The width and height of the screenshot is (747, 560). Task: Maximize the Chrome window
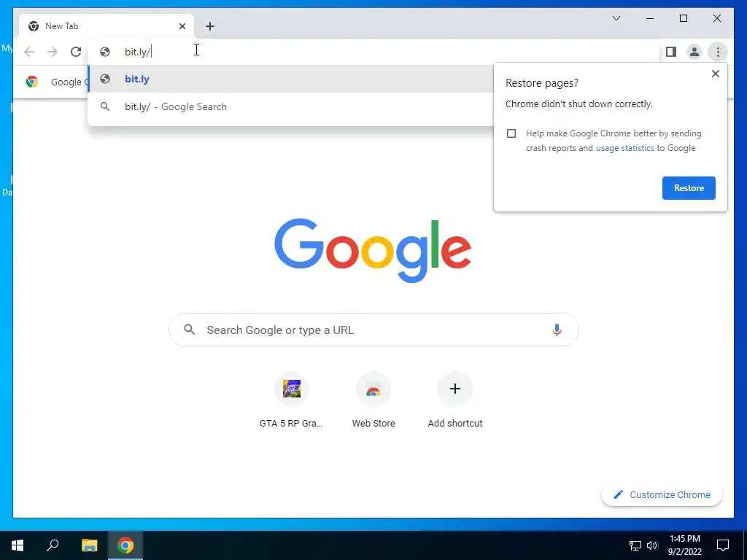tap(683, 18)
